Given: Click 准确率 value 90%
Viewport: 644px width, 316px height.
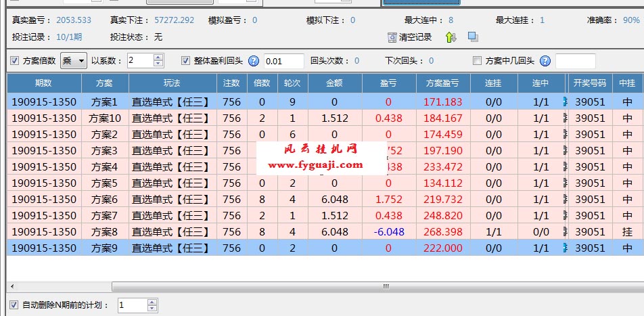Looking at the screenshot, I should click(631, 20).
